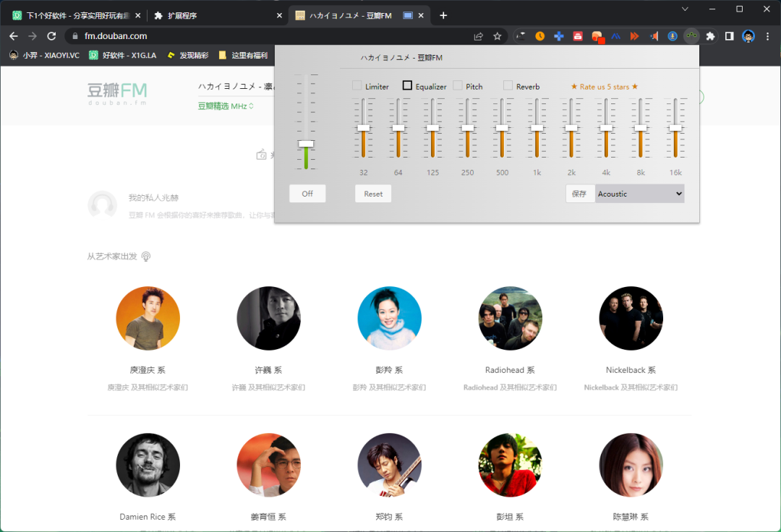Select the 许巍 artist photo
The image size is (781, 532).
[268, 318]
